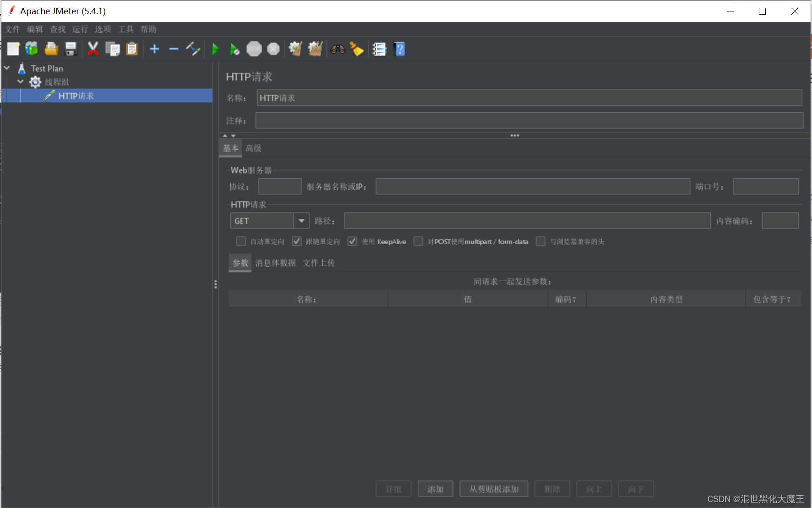Click the New test plan icon

tap(13, 49)
